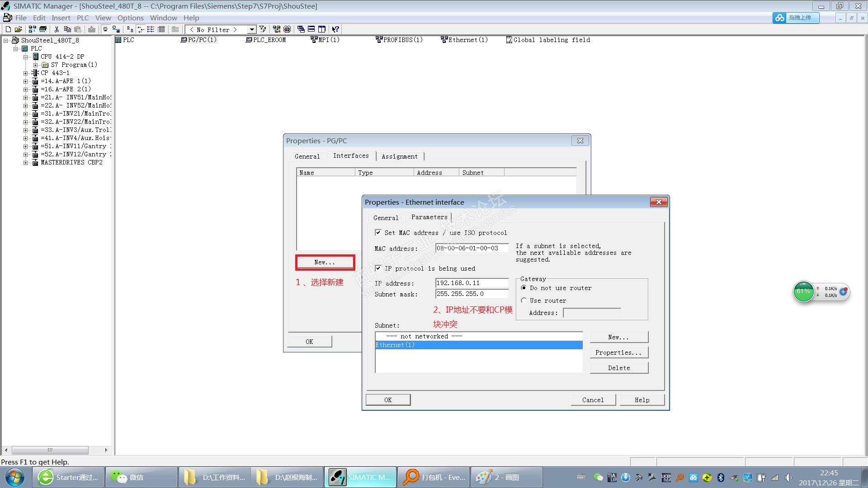Image resolution: width=868 pixels, height=488 pixels.
Task: Click Cancel in the Ethernet interface dialog
Action: [x=593, y=400]
